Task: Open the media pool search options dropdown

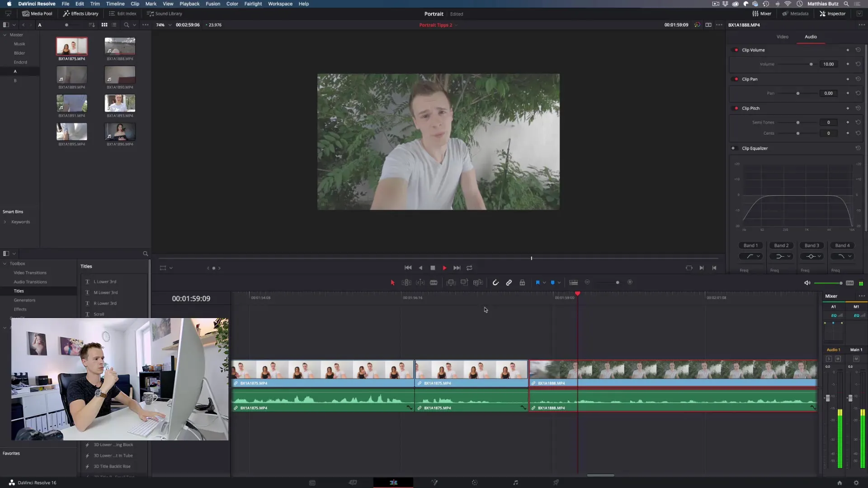Action: point(134,25)
